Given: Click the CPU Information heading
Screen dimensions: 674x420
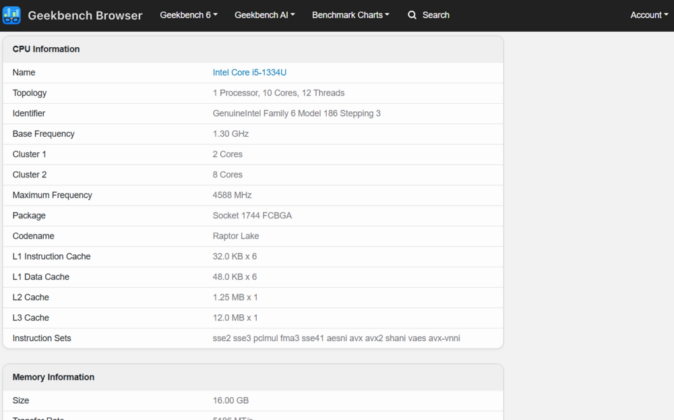Looking at the screenshot, I should click(46, 49).
